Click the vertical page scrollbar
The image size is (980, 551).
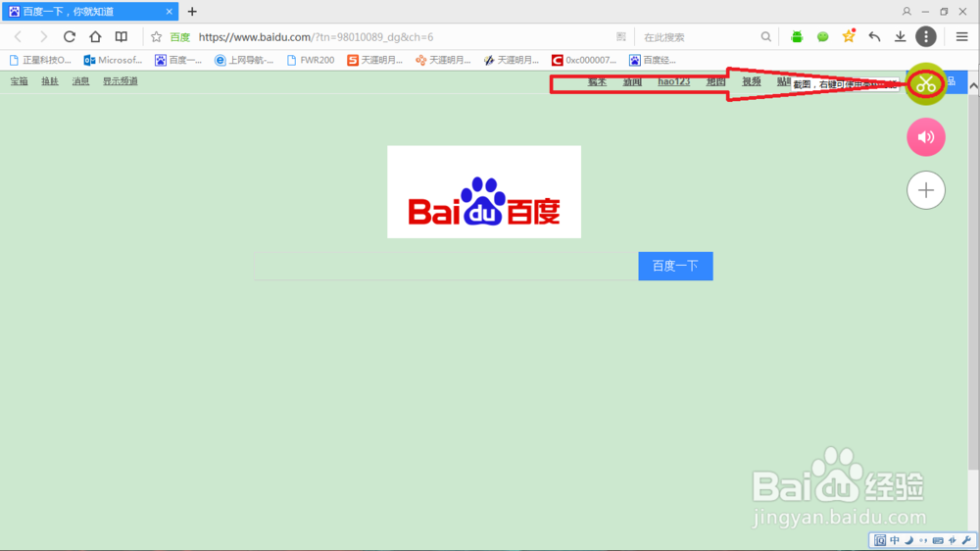974,281
